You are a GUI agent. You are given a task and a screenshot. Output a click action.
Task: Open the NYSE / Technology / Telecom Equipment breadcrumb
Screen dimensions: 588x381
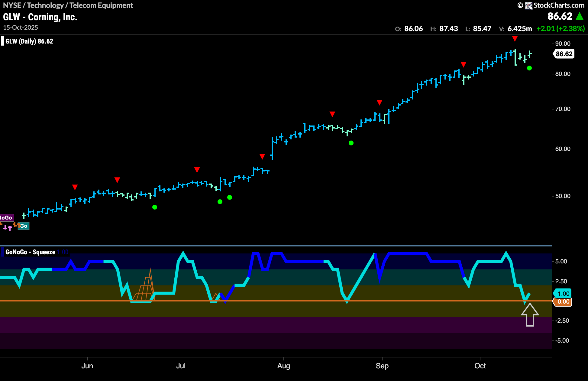68,5
